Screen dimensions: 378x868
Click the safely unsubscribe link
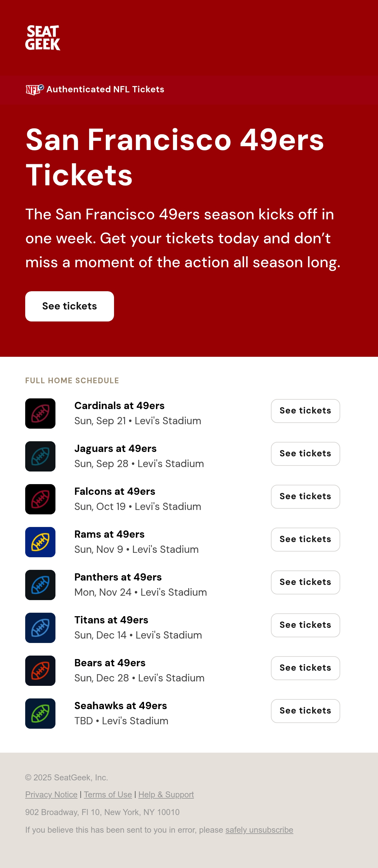[x=259, y=830]
